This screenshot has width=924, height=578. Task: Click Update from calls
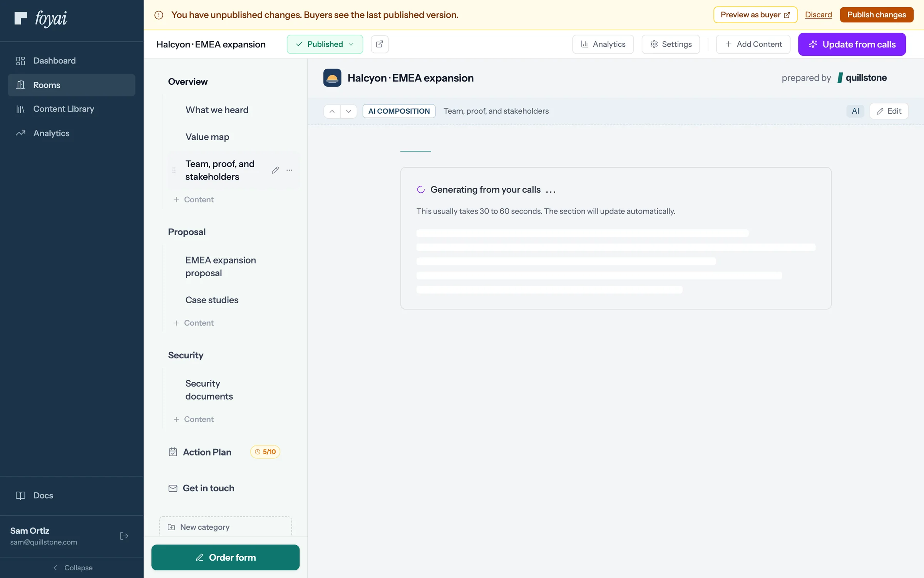pos(852,44)
